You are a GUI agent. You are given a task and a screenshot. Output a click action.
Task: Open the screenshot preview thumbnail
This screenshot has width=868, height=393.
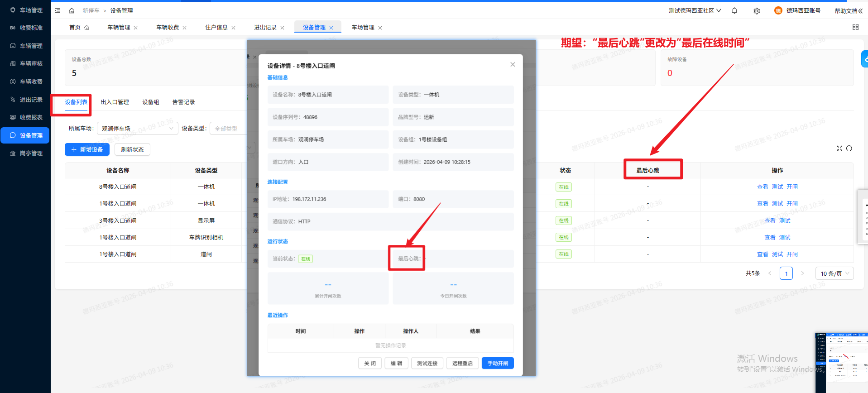(841, 363)
